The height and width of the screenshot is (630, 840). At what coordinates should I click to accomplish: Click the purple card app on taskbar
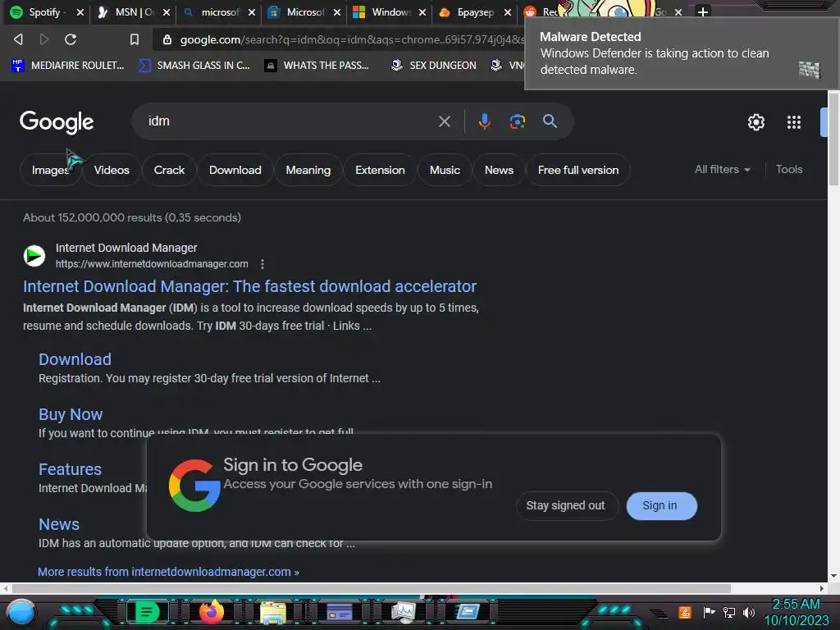coord(339,612)
